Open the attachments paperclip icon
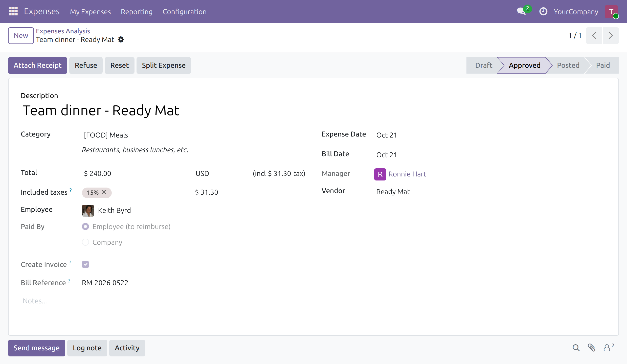This screenshot has height=364, width=627. (591, 348)
